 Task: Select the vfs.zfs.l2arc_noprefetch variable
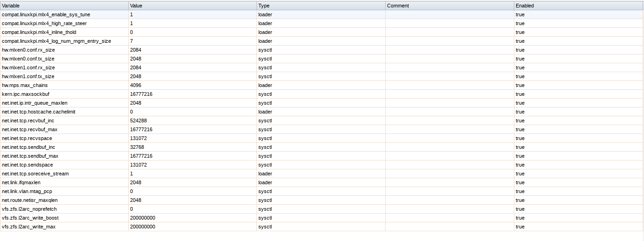[29, 209]
